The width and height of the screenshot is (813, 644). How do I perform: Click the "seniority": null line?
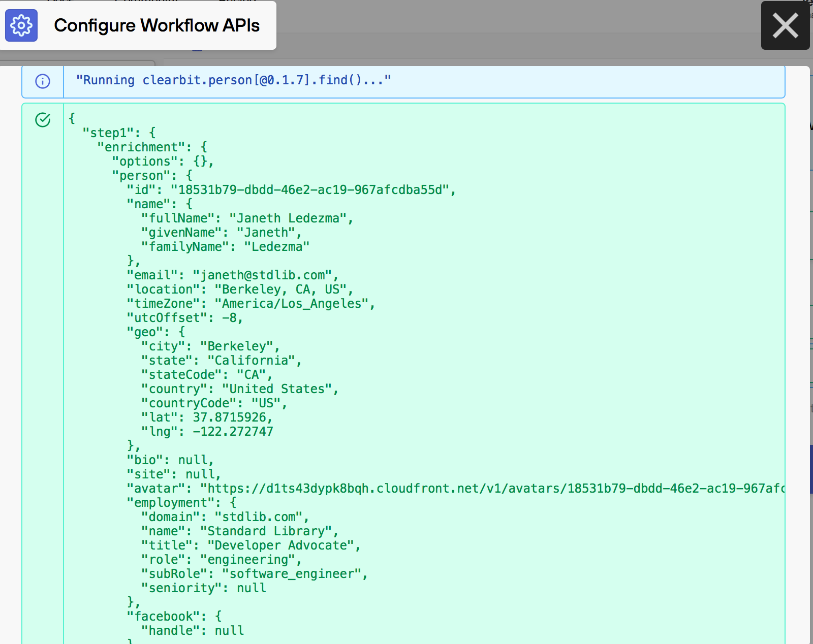tap(203, 588)
